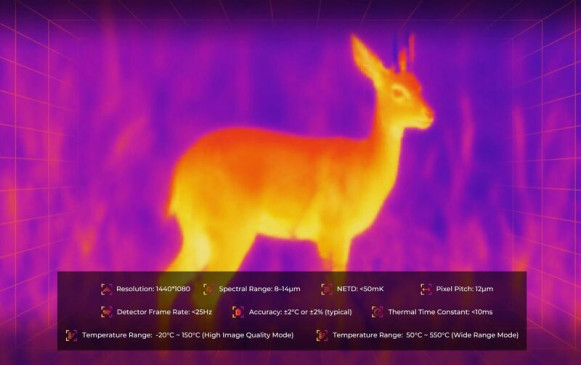Click the Detector Frame Rate icon
581x365 pixels.
[x=107, y=312]
